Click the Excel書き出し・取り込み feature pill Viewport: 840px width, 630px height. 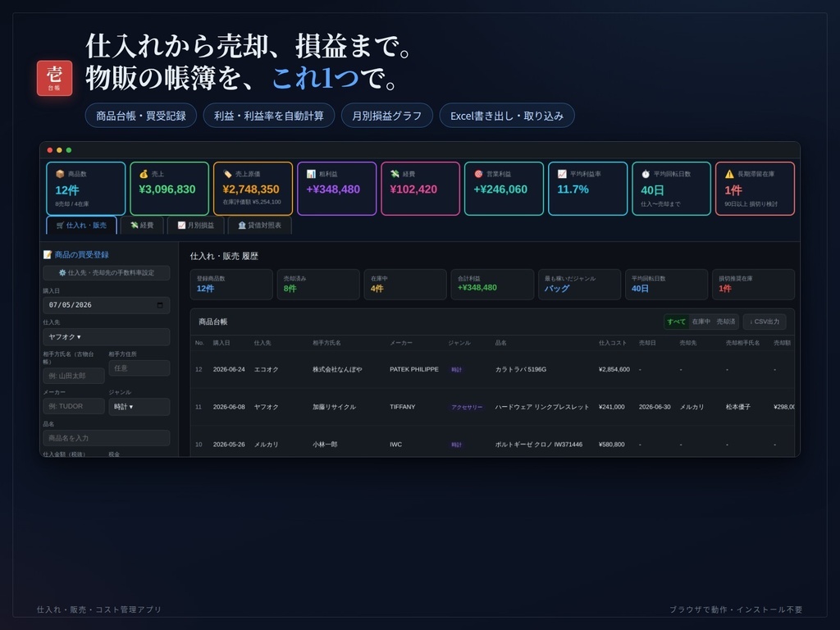click(507, 116)
